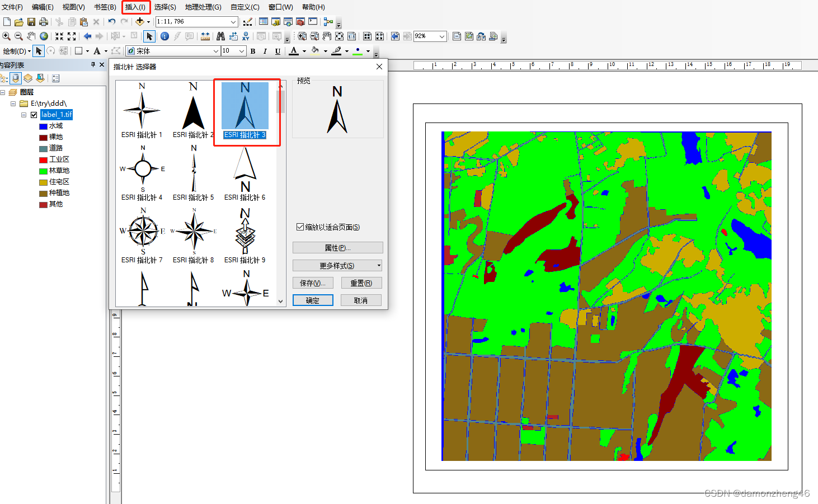Open the 视图(V) menu
This screenshot has width=818, height=504.
[x=73, y=7]
